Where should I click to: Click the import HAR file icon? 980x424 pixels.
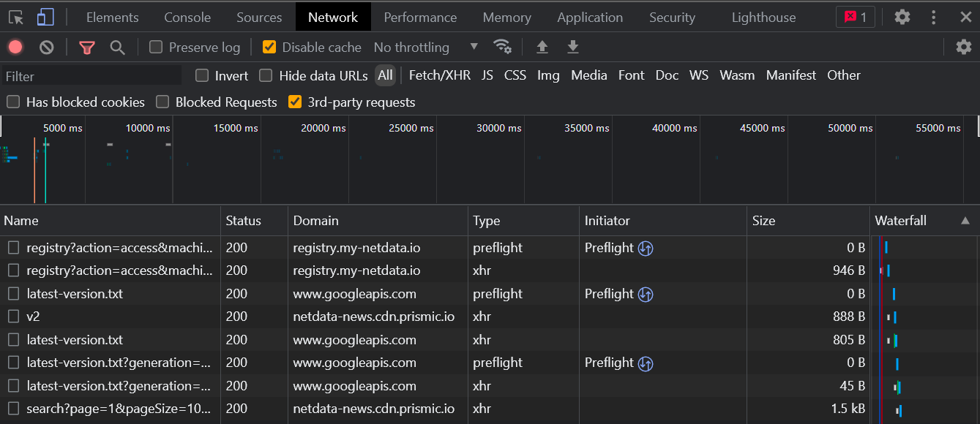click(542, 47)
